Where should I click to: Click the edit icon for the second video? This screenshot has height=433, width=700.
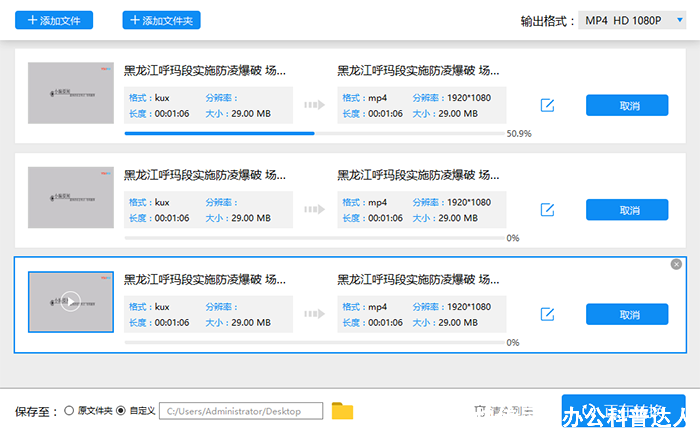547,210
